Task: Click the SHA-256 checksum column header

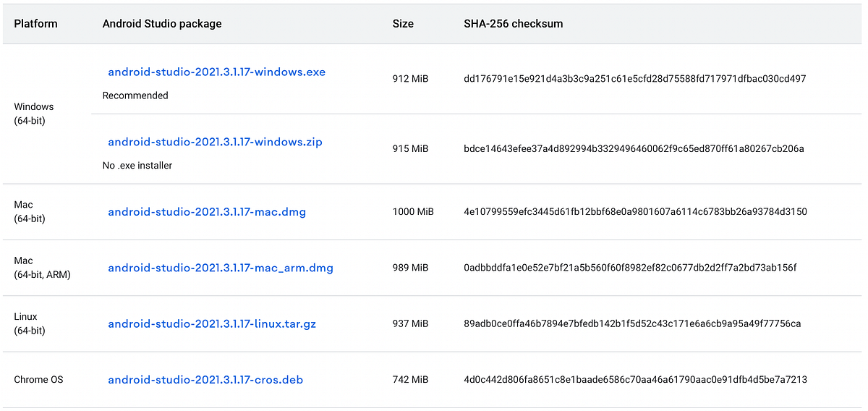Action: [x=513, y=24]
